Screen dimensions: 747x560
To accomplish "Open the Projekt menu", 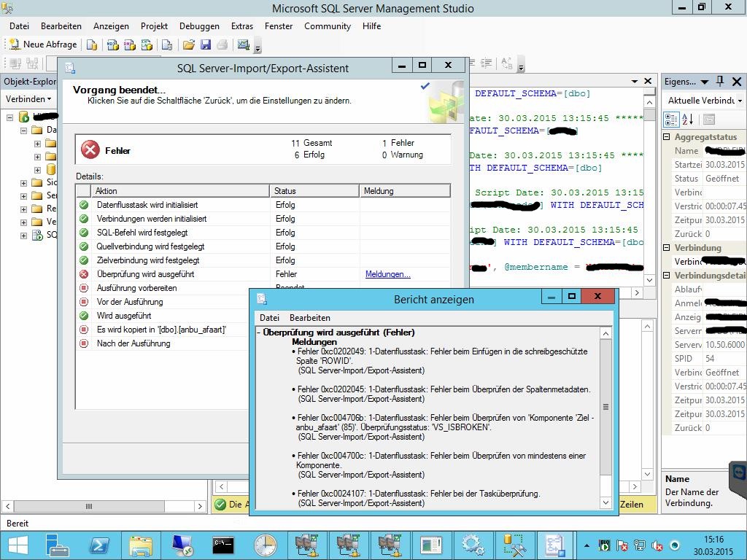I will [154, 26].
